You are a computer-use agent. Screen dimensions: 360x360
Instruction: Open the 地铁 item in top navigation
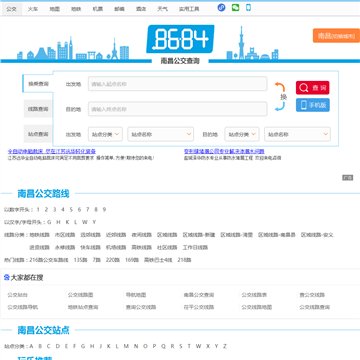[76, 9]
